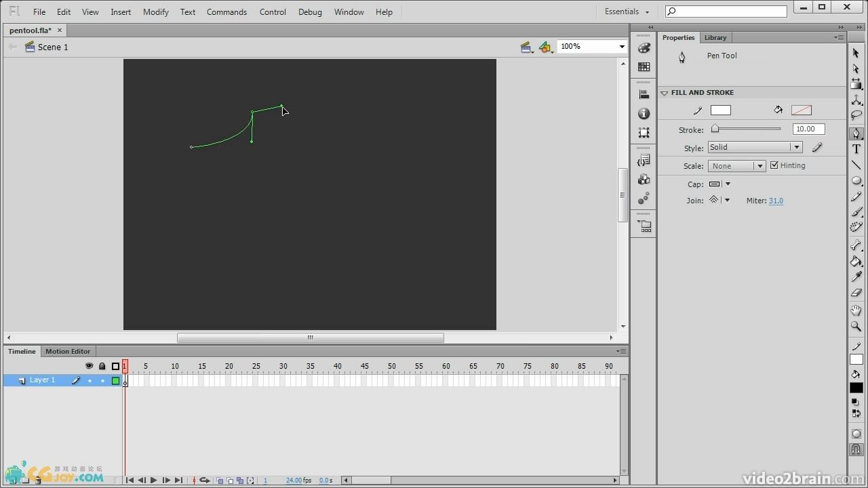Open the Transform panel icon

(644, 132)
